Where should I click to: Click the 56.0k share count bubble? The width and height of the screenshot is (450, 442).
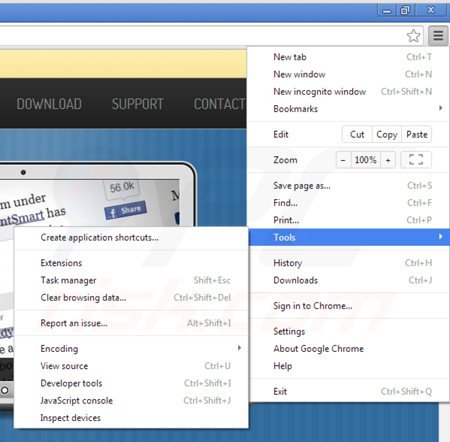click(x=122, y=188)
